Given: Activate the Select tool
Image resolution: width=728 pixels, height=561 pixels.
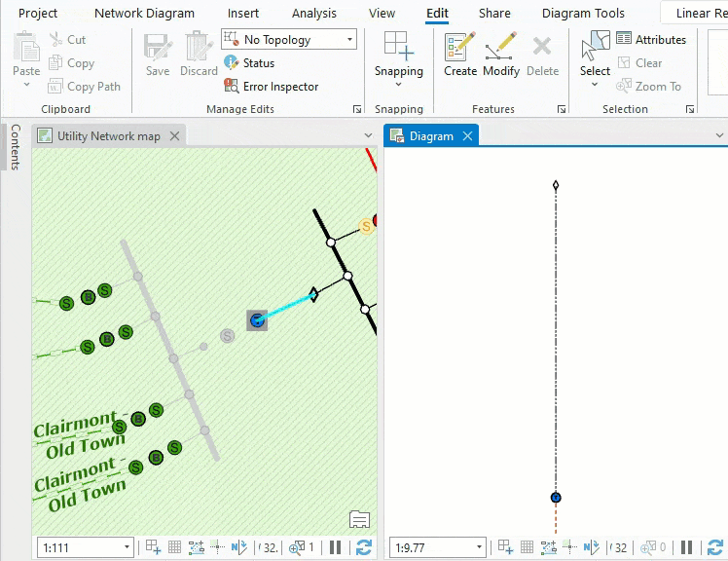Looking at the screenshot, I should (595, 47).
